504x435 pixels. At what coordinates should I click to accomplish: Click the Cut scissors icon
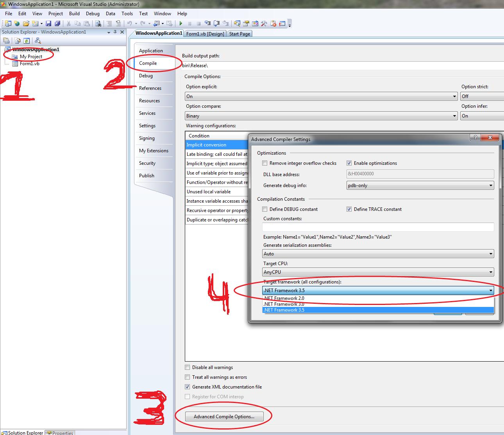68,23
